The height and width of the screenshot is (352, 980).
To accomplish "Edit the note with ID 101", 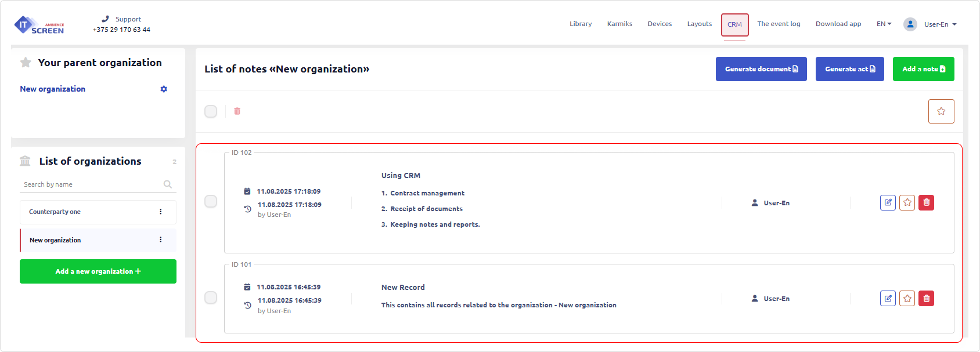I will [888, 299].
